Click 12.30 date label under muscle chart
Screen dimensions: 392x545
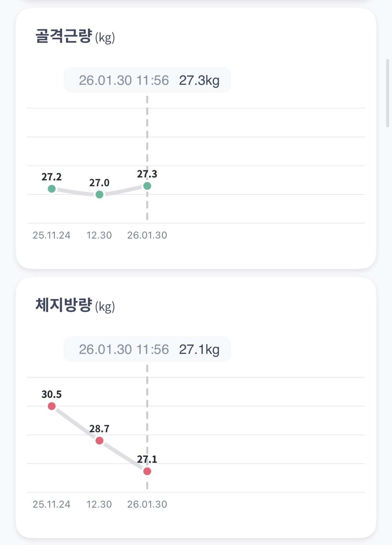point(99,235)
